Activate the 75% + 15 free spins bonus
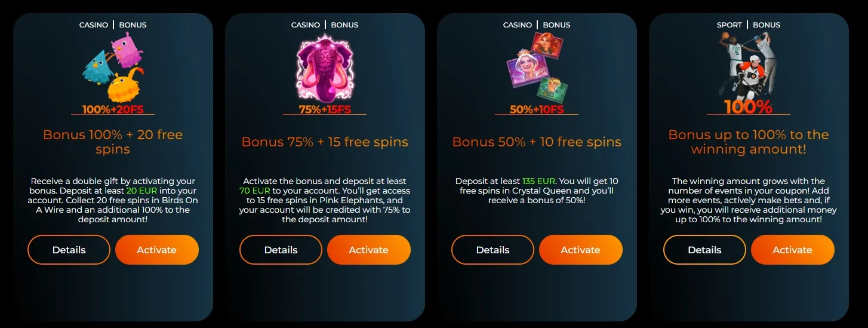This screenshot has height=328, width=868. coord(369,250)
